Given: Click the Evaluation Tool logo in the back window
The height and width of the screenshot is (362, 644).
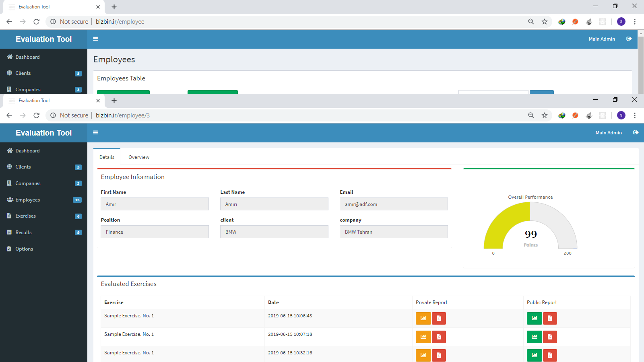Looking at the screenshot, I should coord(43,39).
